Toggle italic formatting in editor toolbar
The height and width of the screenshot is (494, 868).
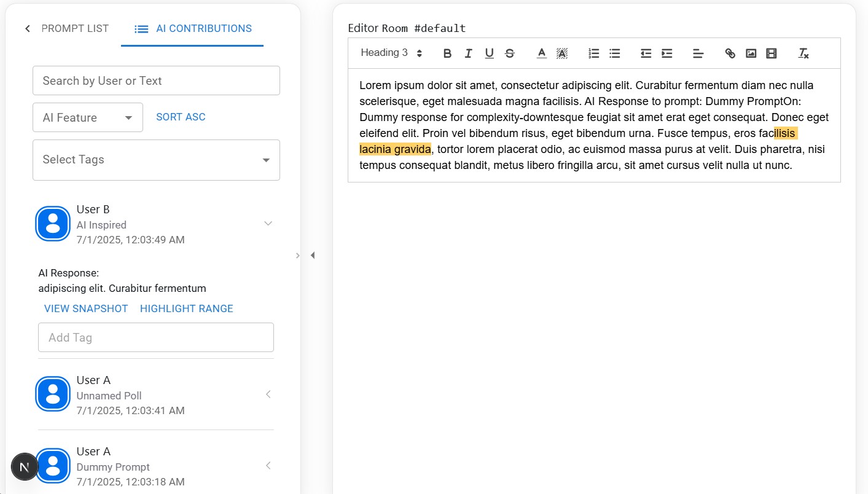pos(468,53)
